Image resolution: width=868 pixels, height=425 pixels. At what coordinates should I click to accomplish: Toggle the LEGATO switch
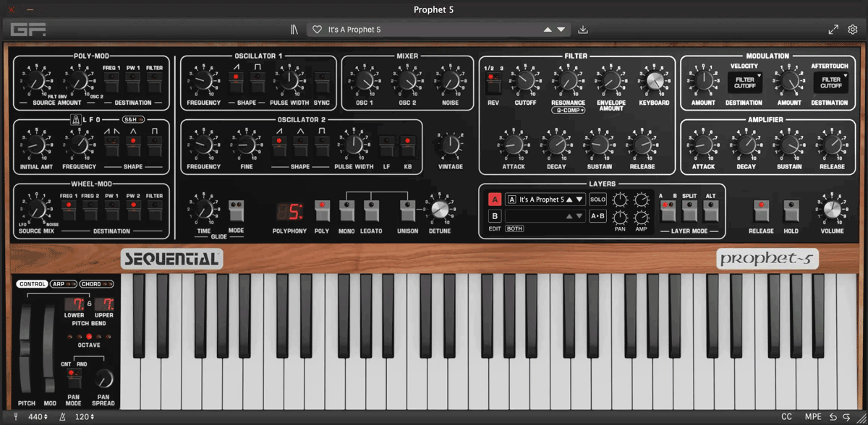pos(371,210)
